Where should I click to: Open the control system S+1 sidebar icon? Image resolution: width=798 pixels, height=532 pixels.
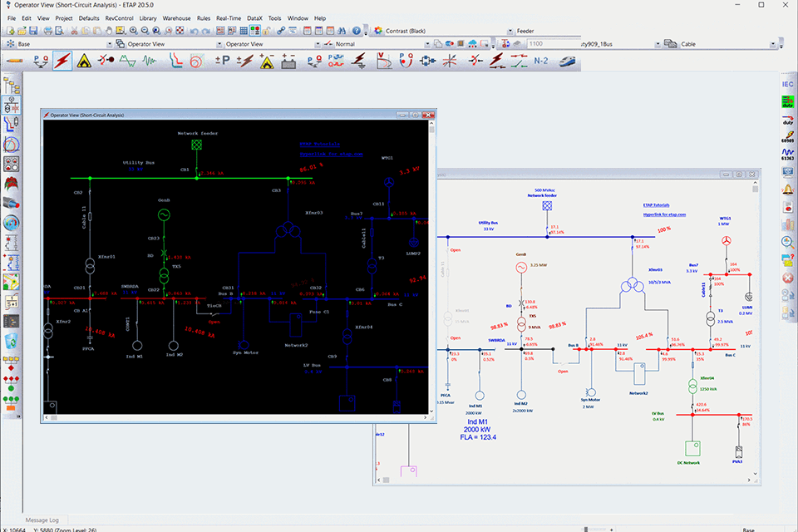pyautogui.click(x=11, y=302)
